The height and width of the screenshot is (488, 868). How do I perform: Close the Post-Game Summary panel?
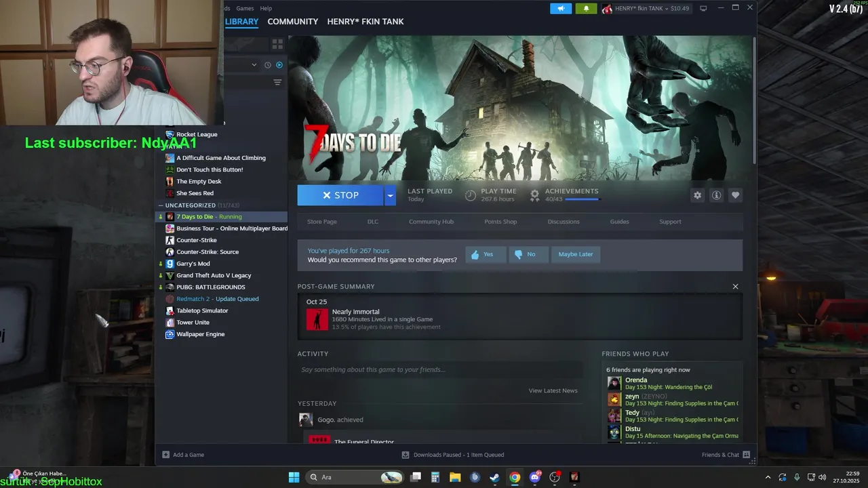click(x=735, y=287)
